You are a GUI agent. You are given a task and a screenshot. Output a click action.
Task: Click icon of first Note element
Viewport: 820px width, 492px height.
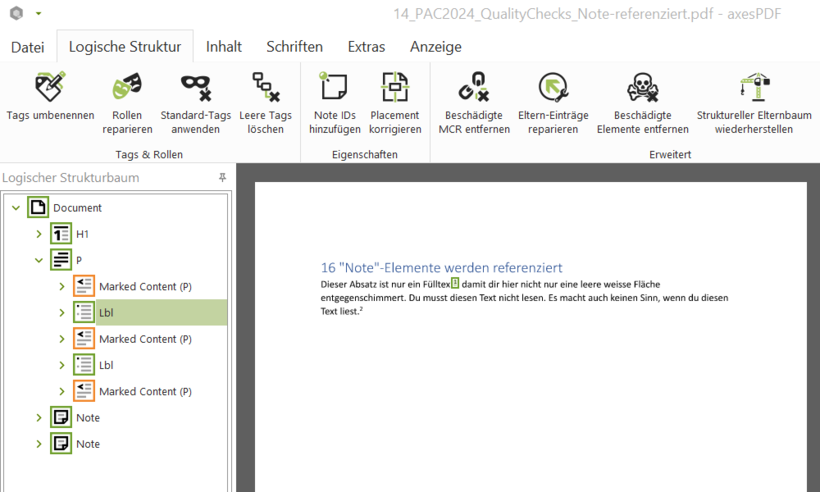click(x=61, y=417)
